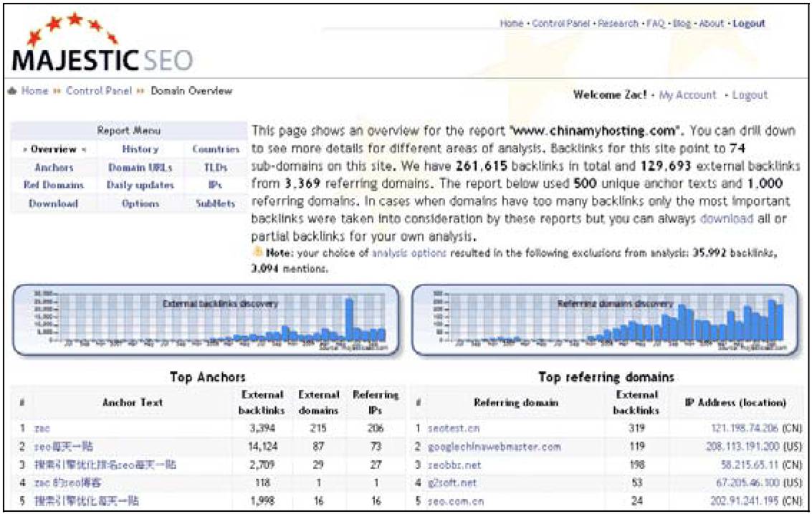Click the note warning icon
Viewport: 812px width, 514px height.
[x=257, y=252]
